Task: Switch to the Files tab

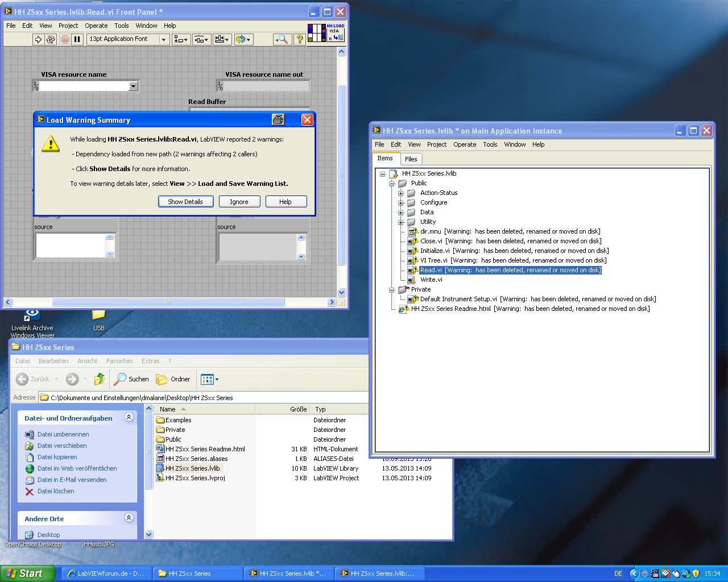Action: pyautogui.click(x=411, y=159)
